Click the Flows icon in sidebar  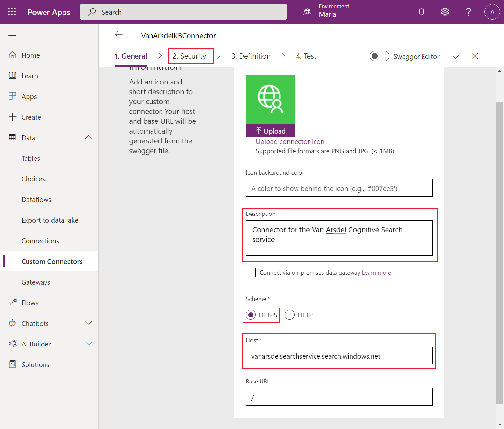click(x=12, y=303)
